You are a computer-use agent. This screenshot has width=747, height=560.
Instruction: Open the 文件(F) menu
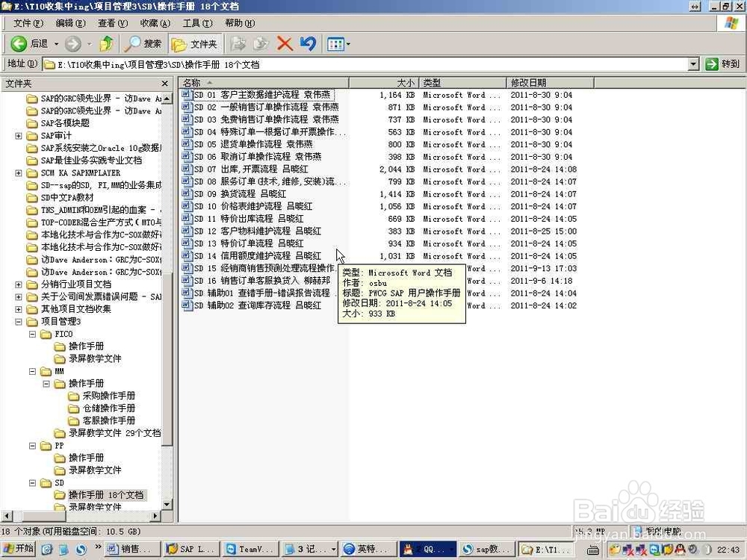click(28, 23)
